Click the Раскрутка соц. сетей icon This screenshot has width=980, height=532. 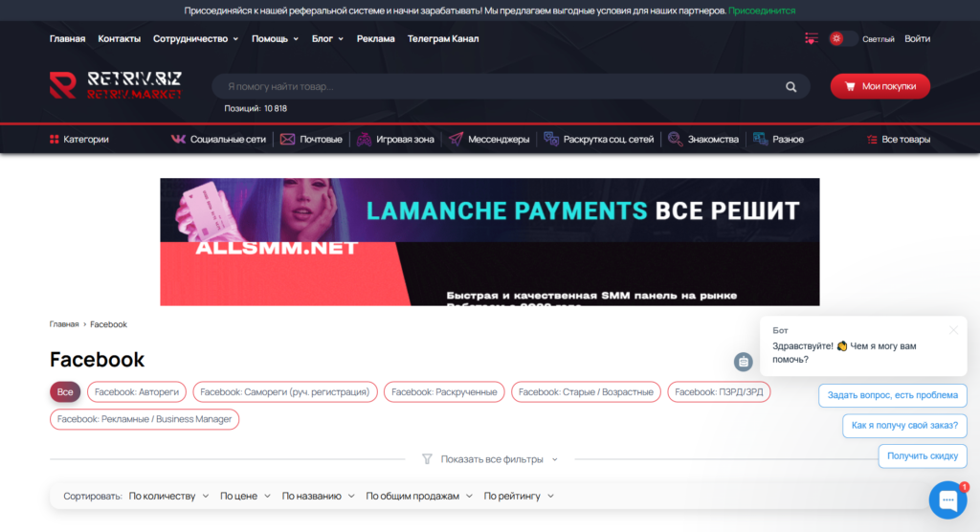(x=551, y=140)
